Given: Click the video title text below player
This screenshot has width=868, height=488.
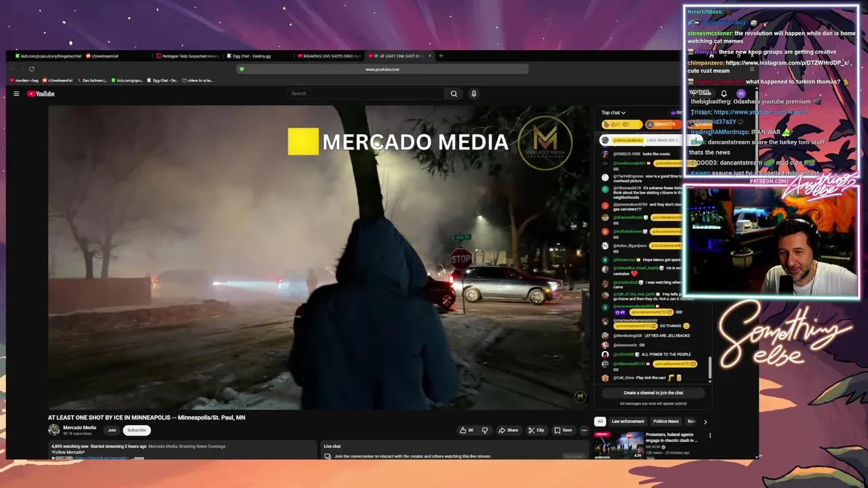Looking at the screenshot, I should (x=146, y=418).
